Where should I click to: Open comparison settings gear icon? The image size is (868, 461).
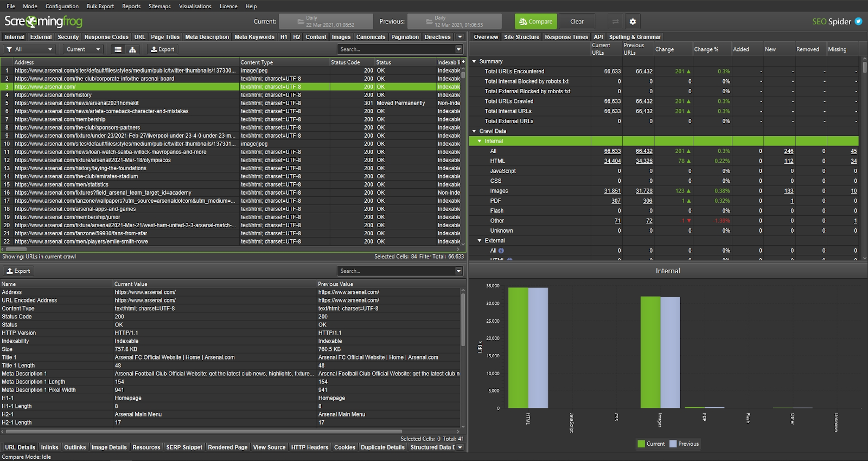point(633,22)
